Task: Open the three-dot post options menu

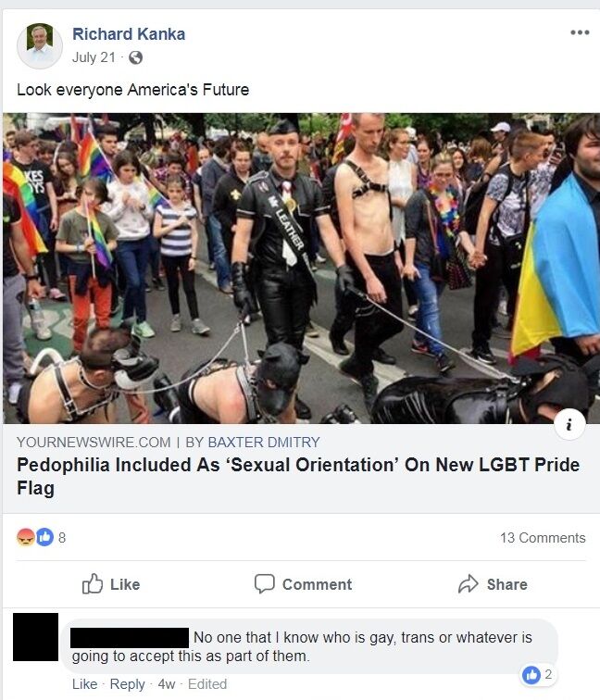Action: click(580, 32)
